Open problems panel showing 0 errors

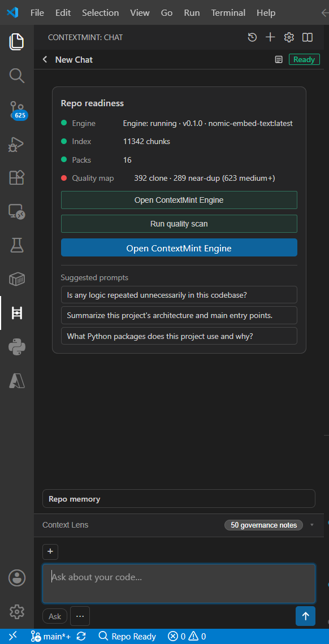pos(187,636)
